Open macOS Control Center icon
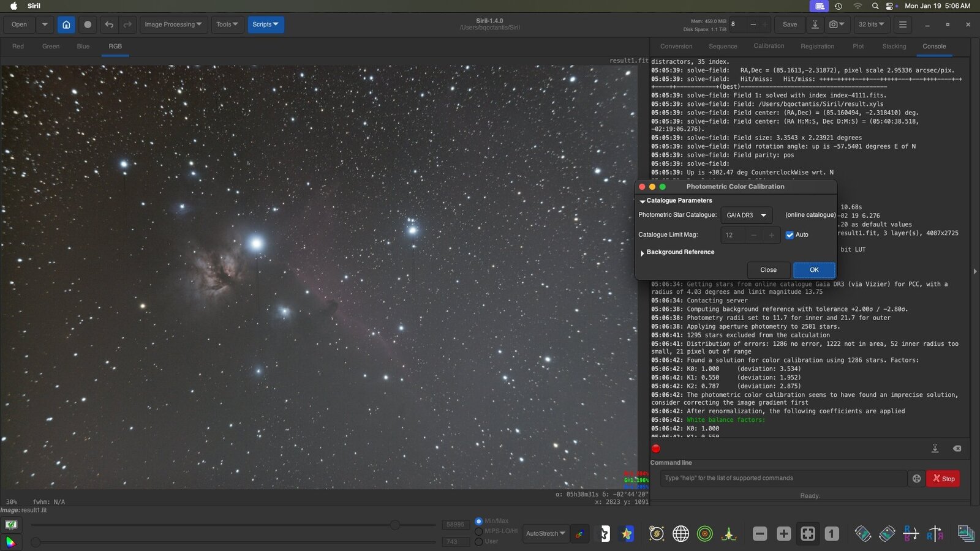 click(x=890, y=6)
